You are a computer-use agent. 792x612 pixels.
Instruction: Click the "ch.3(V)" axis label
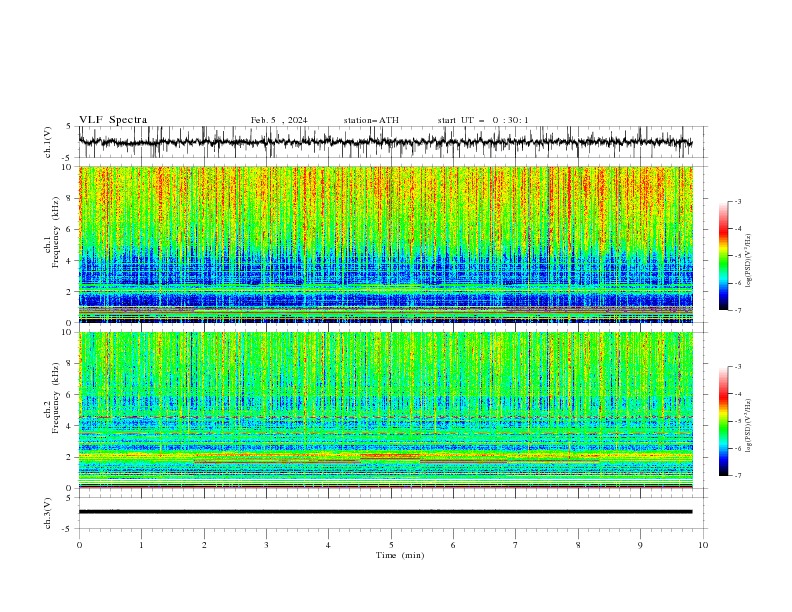(x=48, y=513)
